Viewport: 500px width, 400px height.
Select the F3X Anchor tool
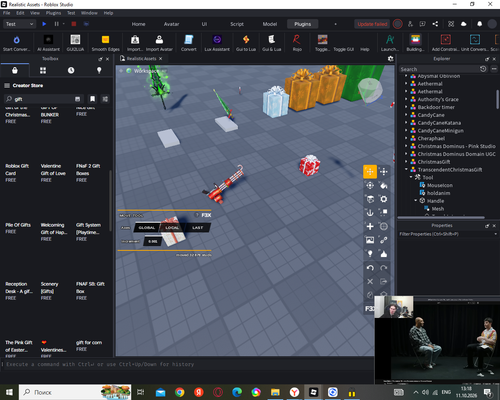click(x=370, y=213)
